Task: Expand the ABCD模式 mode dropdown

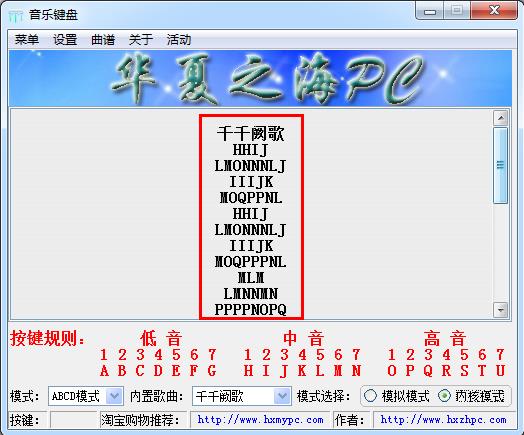Action: (x=115, y=396)
